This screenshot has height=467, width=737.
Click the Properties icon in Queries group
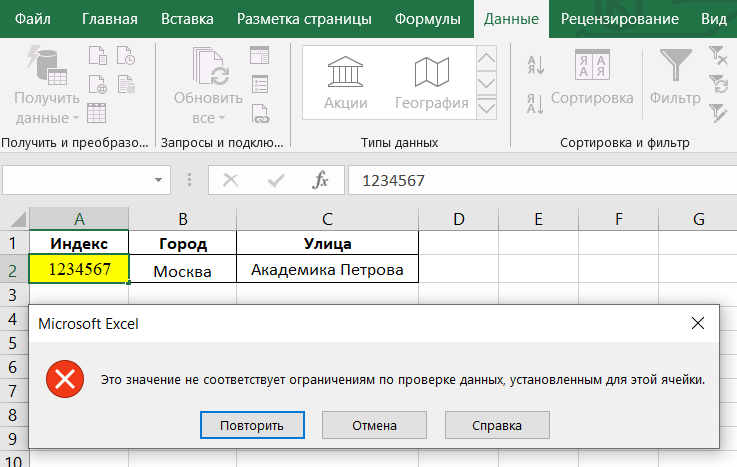coord(259,85)
